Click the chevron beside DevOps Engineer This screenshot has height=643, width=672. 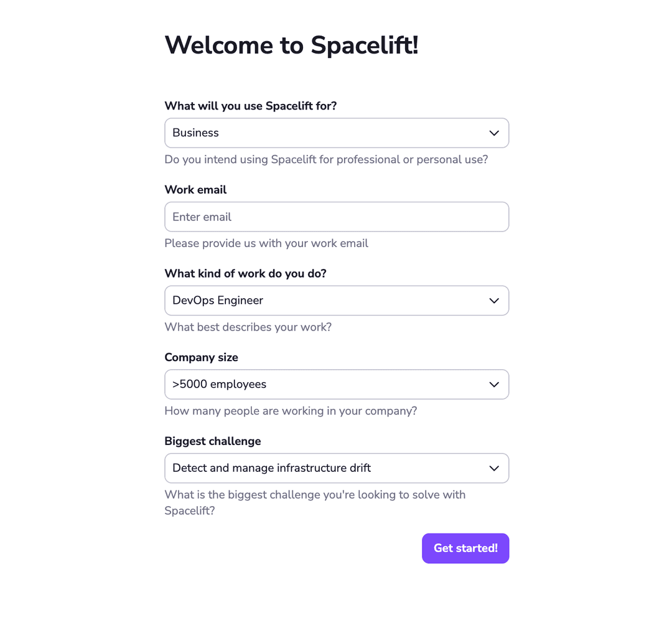pyautogui.click(x=493, y=300)
